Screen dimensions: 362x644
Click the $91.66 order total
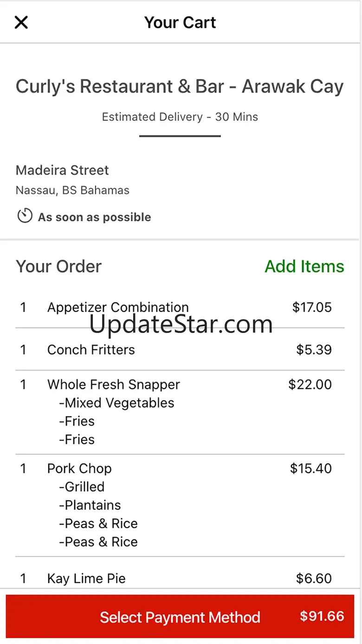click(322, 616)
